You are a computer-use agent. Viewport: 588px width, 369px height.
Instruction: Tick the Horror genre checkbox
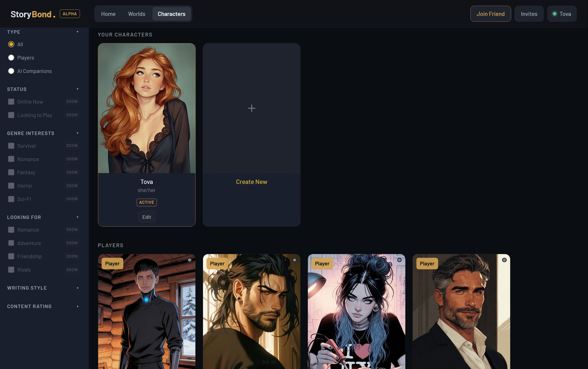point(11,186)
